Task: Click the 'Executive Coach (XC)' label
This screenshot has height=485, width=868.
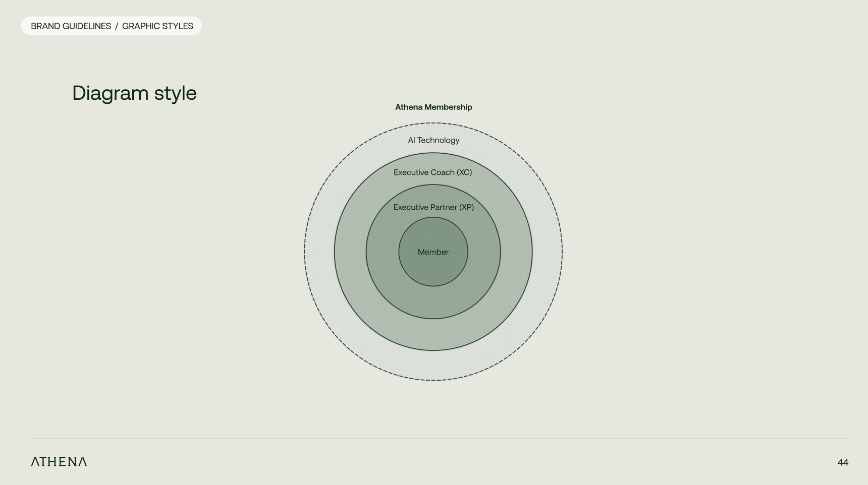Action: coord(433,172)
